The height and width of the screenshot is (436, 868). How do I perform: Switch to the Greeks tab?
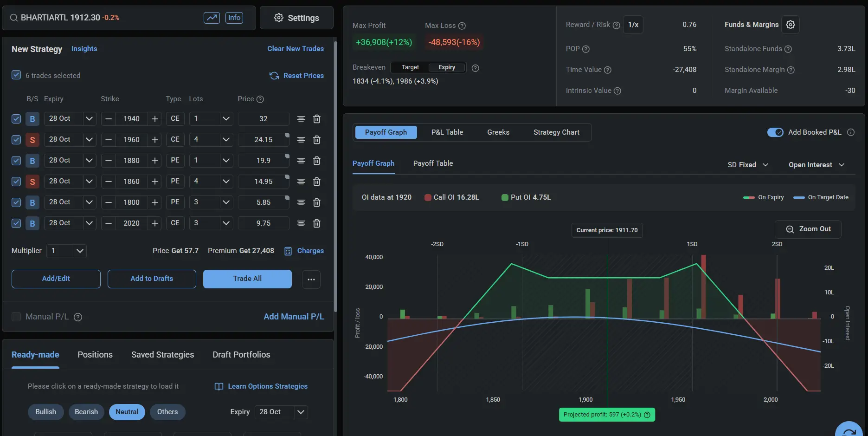click(x=498, y=132)
